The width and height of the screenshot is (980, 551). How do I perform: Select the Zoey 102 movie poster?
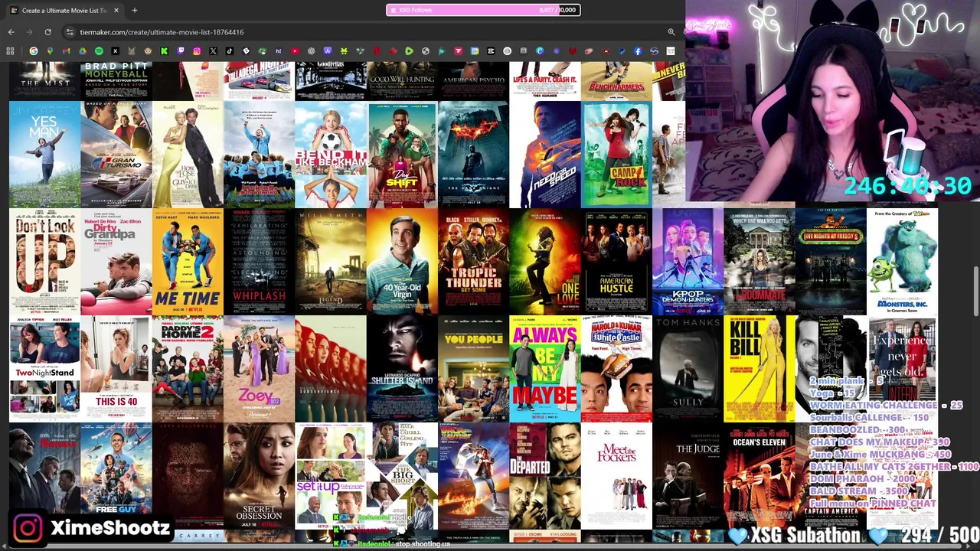pyautogui.click(x=259, y=369)
